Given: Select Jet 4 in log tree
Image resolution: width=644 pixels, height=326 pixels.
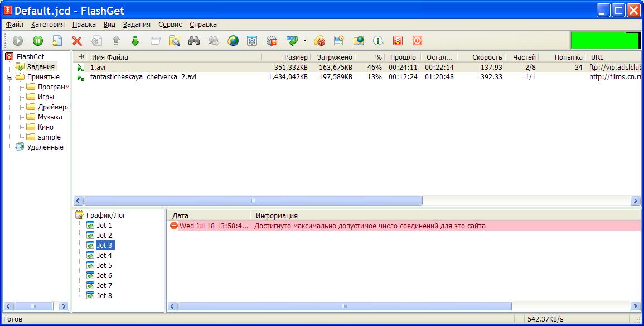Looking at the screenshot, I should click(104, 255).
